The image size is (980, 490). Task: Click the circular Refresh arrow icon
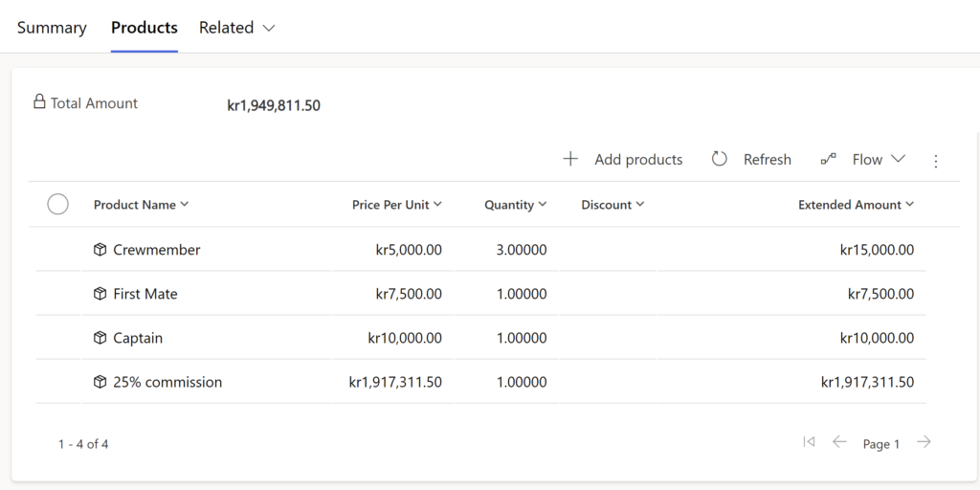point(720,160)
